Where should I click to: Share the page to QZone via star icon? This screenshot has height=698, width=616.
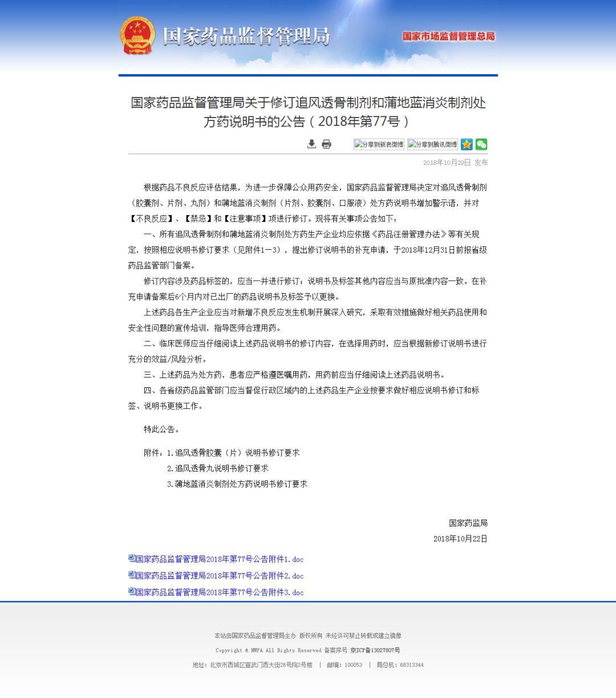click(x=466, y=144)
